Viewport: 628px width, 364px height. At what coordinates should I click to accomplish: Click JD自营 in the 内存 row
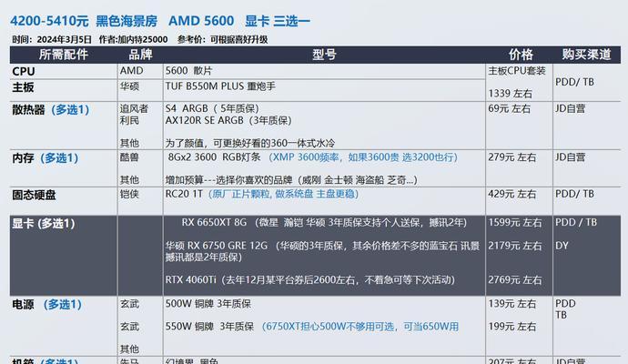[571, 157]
